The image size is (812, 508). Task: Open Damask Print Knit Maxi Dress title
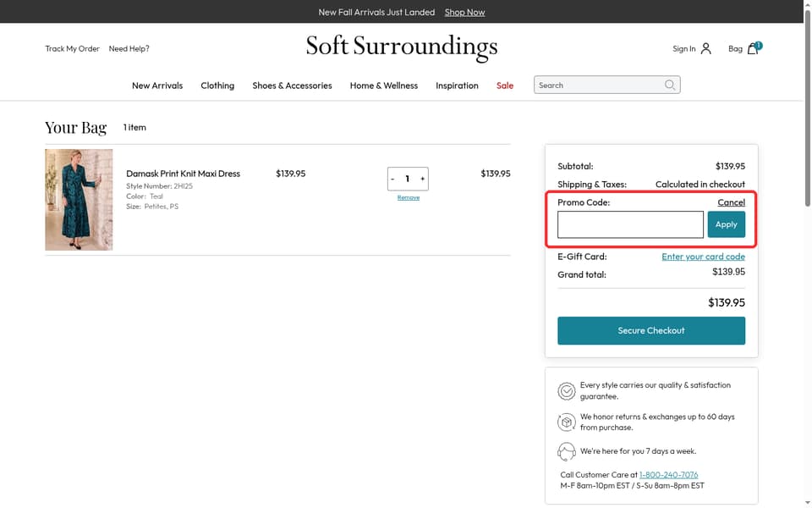tap(183, 174)
